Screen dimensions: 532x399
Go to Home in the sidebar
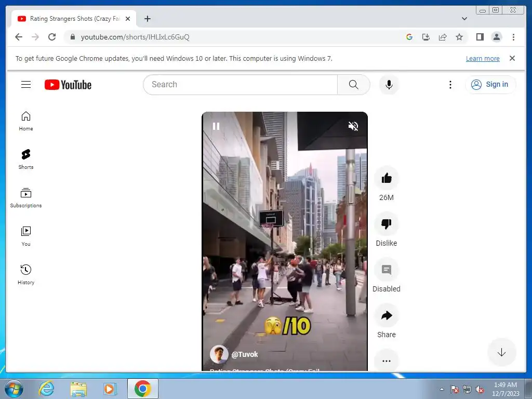click(26, 121)
